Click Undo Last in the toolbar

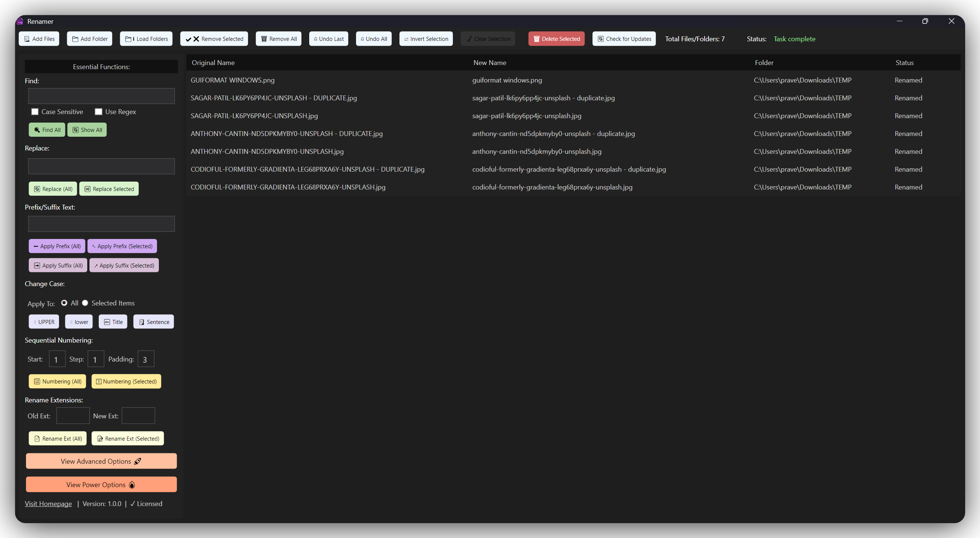(328, 39)
